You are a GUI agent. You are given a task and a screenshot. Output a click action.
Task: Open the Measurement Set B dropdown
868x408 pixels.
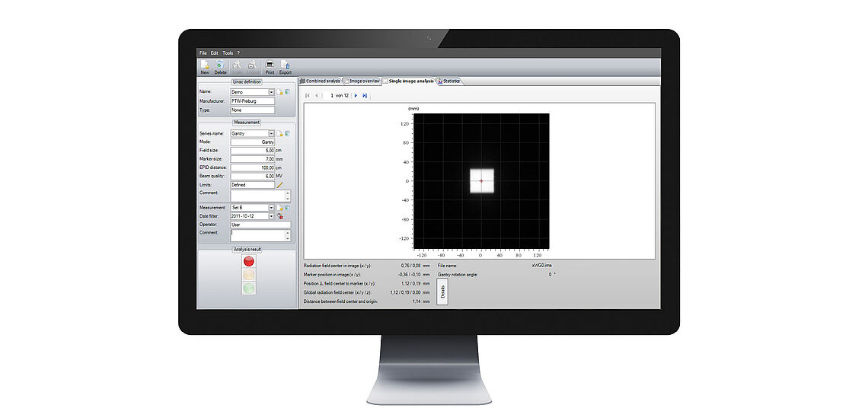coord(272,207)
